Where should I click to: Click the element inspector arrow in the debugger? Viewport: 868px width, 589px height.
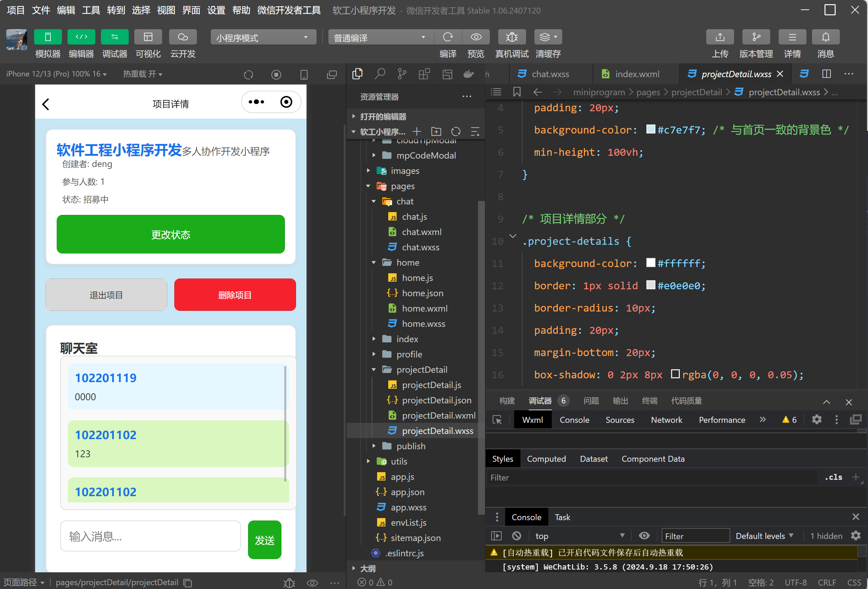pos(497,420)
